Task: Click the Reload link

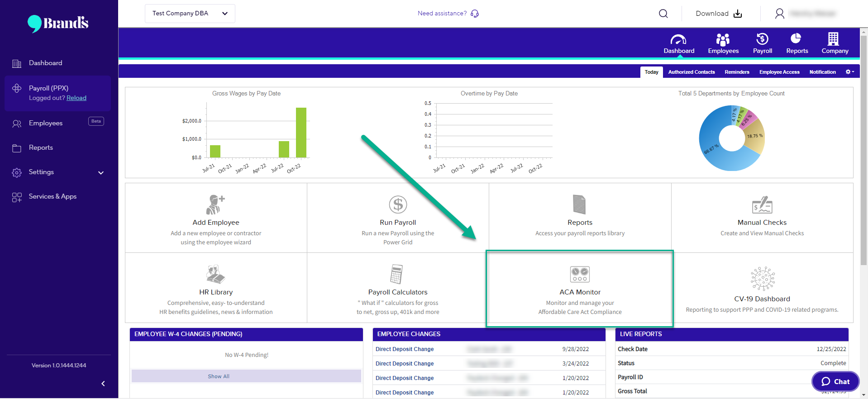Action: (x=76, y=98)
